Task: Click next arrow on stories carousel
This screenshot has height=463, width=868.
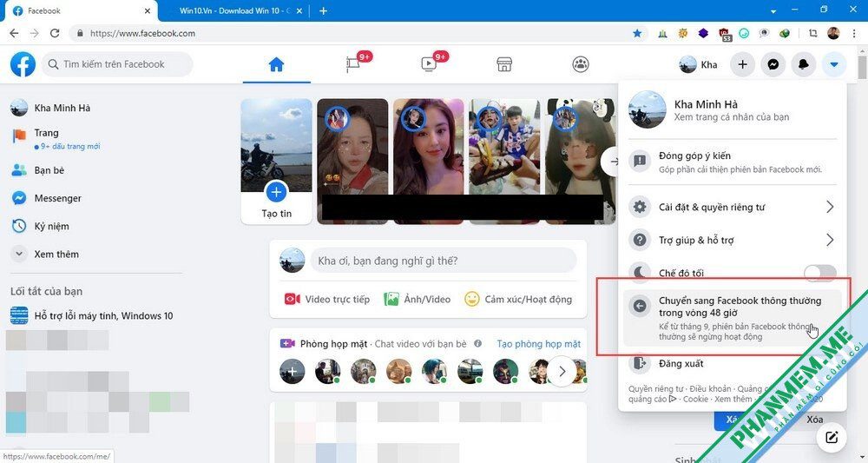Action: (612, 162)
